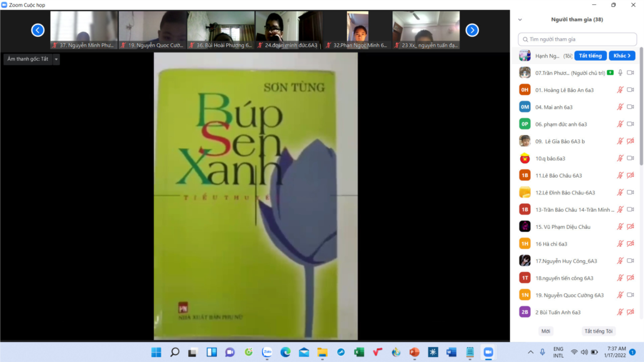This screenshot has height=362, width=644.
Task: Open Microsoft Edge from the taskbar
Action: tap(286, 352)
